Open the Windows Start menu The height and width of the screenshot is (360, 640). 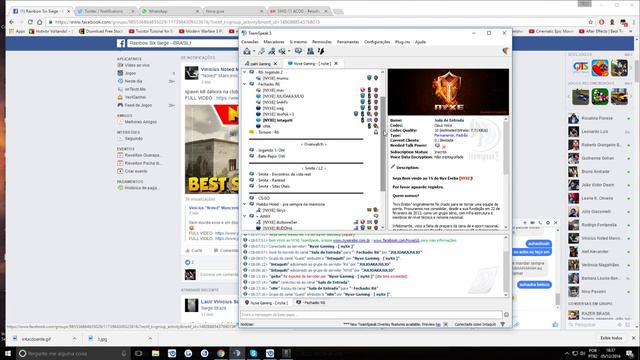tap(8, 353)
